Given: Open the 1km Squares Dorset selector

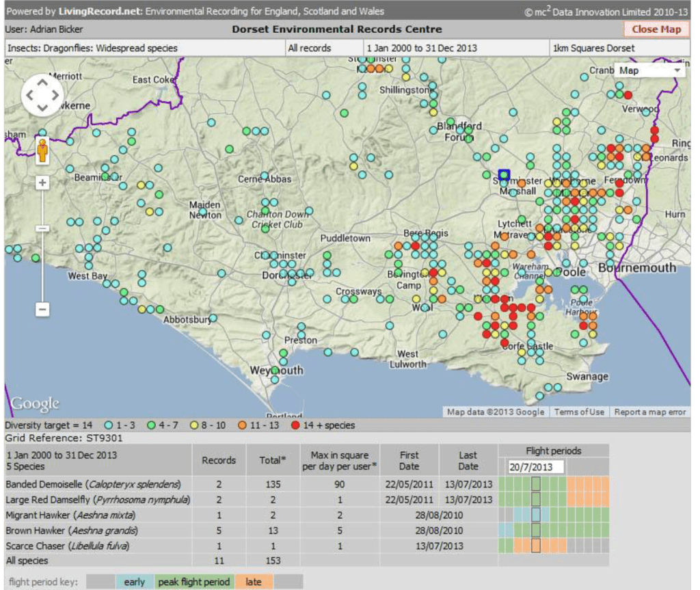Looking at the screenshot, I should pos(618,49).
